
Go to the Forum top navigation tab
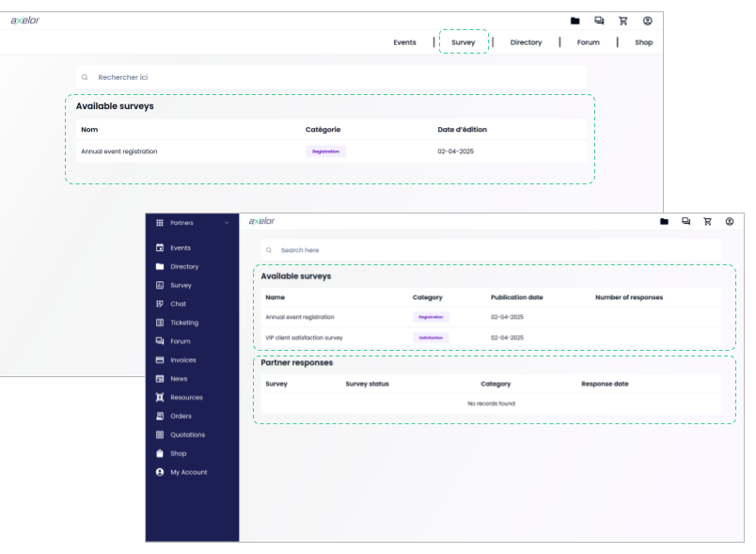click(589, 42)
